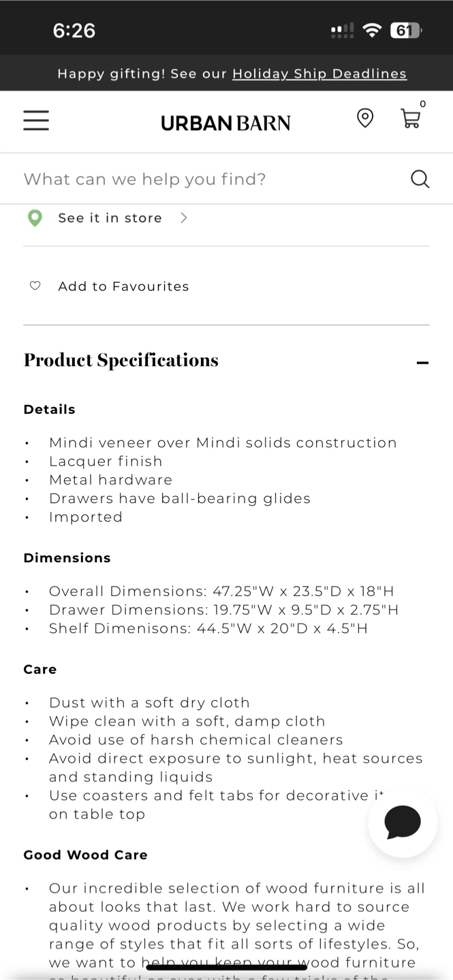Viewport: 453px width, 980px height.
Task: Tap the 6:26 clock in status bar
Action: pos(74,31)
